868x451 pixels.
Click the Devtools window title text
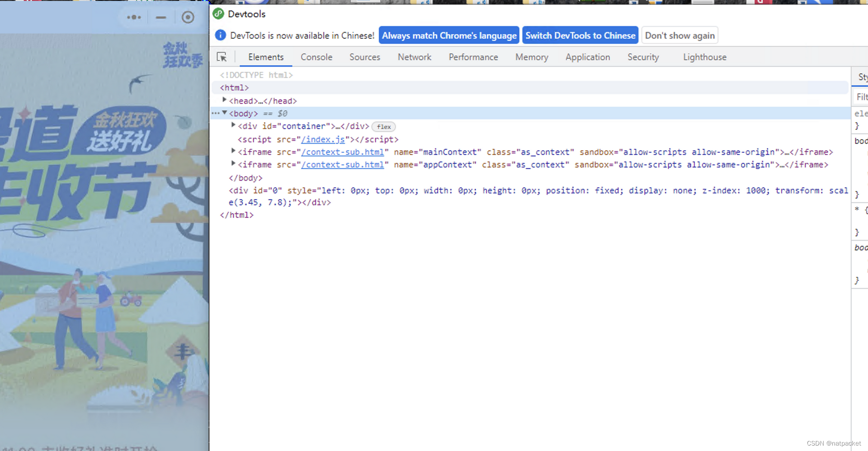tap(246, 14)
